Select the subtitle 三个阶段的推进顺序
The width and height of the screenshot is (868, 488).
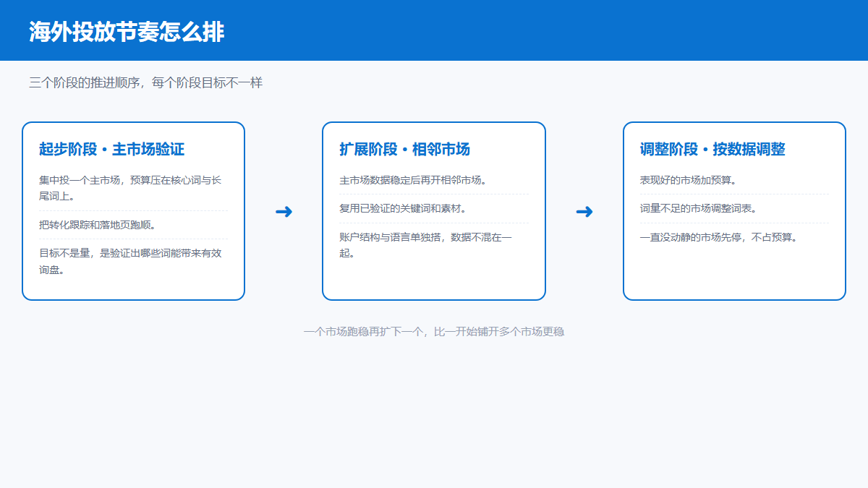[83, 83]
